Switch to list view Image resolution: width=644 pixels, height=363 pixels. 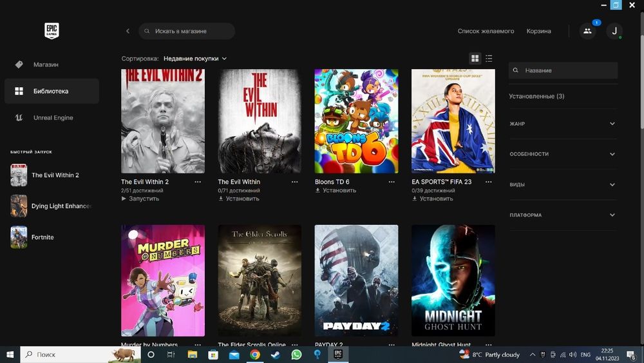pos(489,59)
